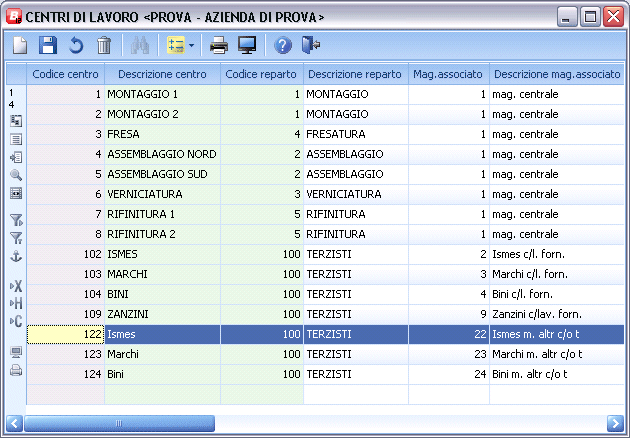
Task: Select the MONTAGGIO 2 cell
Action: pos(162,115)
